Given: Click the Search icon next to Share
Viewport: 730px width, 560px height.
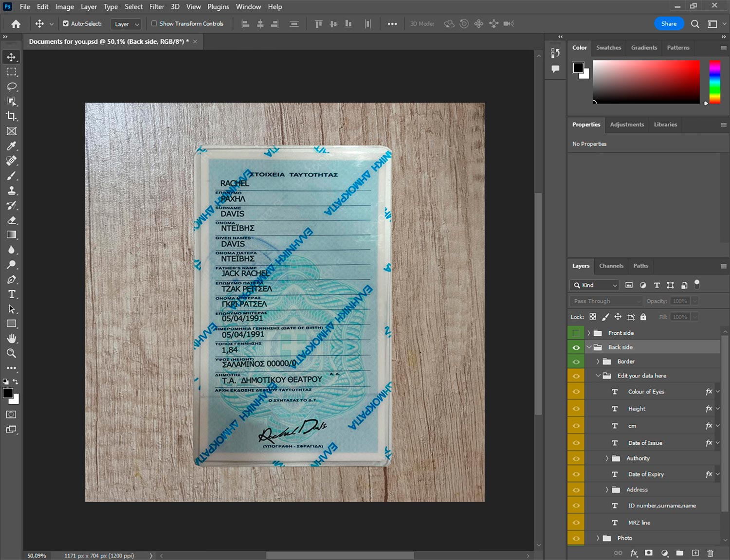Looking at the screenshot, I should point(695,24).
